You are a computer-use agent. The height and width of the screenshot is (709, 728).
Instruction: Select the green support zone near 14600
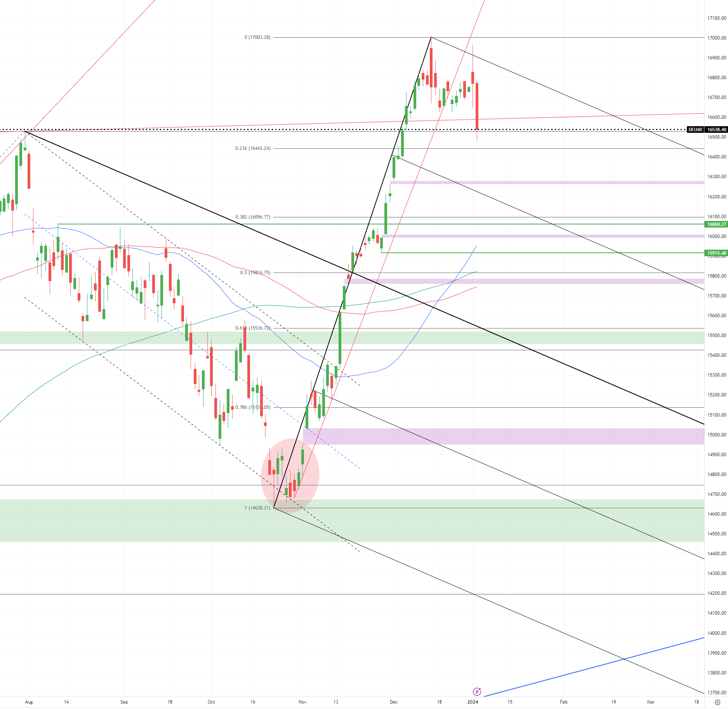coord(352,521)
